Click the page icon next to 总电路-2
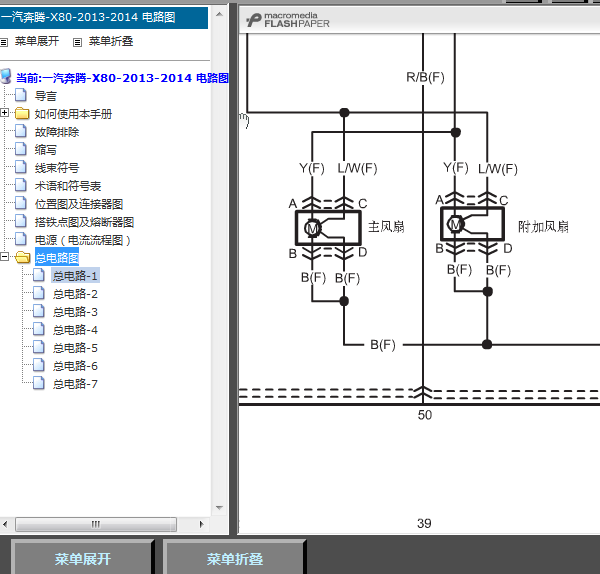The width and height of the screenshot is (600, 574). [x=39, y=293]
